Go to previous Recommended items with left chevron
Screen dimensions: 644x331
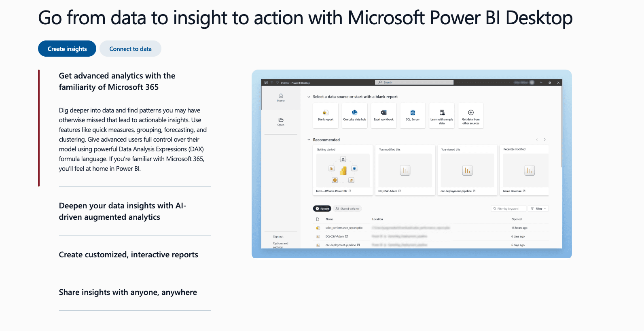point(537,140)
